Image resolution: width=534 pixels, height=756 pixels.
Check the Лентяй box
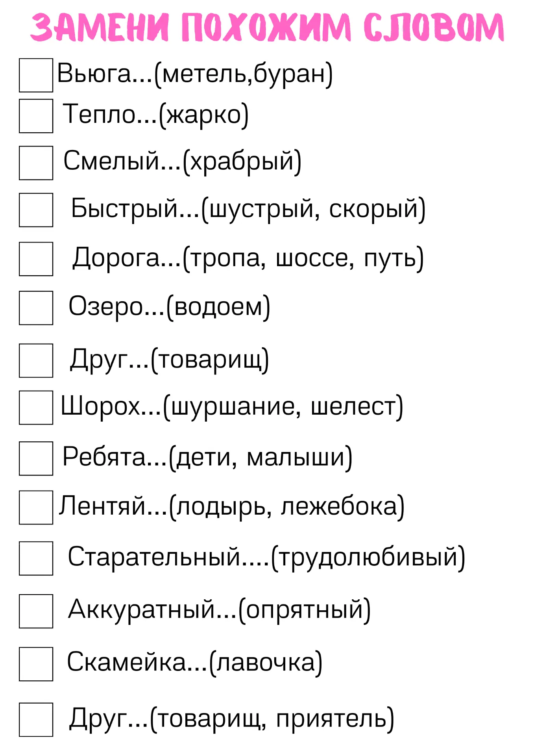[36, 507]
